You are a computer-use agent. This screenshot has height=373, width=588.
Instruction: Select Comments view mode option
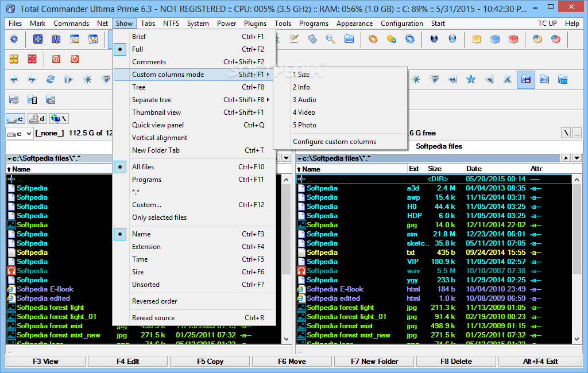(195, 62)
